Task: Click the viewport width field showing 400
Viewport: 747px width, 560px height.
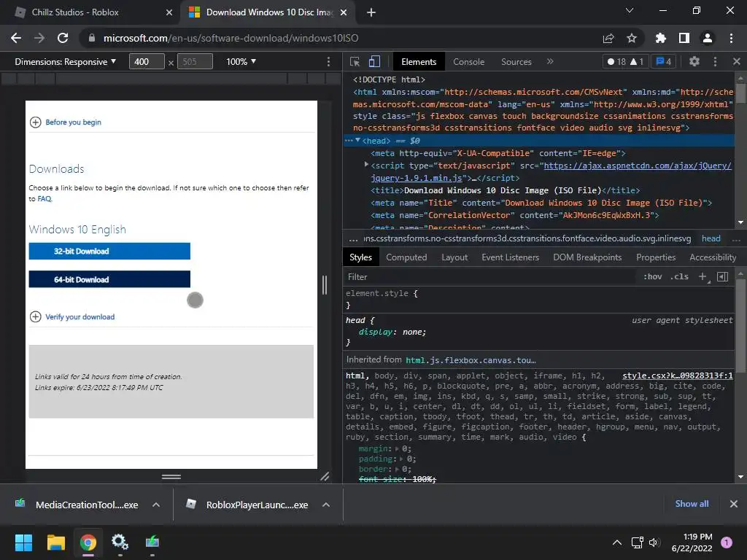Action: tap(147, 62)
